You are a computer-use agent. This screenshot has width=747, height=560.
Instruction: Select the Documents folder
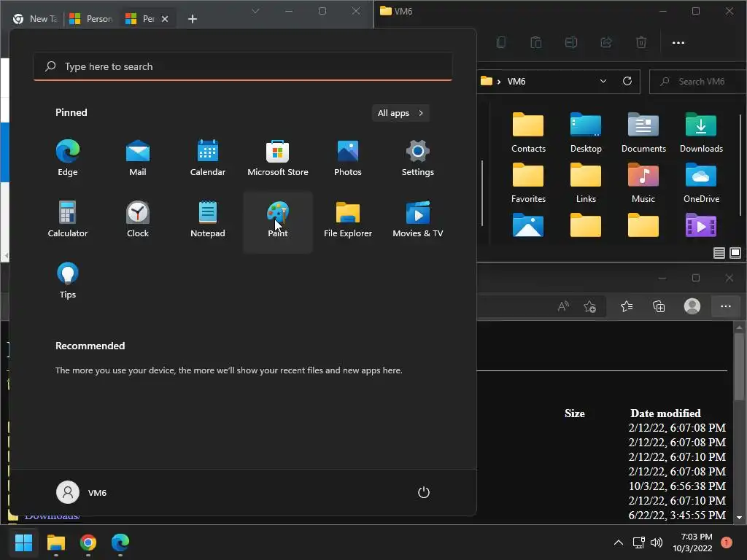643,133
